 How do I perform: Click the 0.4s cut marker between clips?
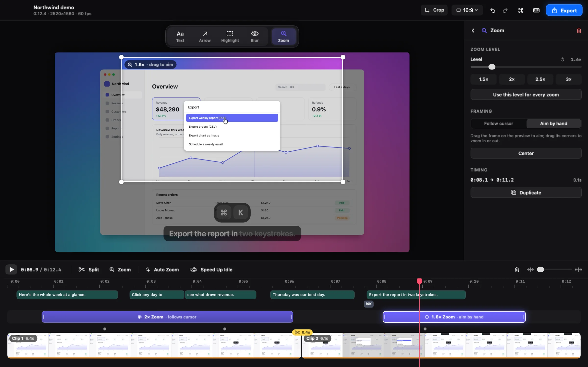click(x=302, y=332)
